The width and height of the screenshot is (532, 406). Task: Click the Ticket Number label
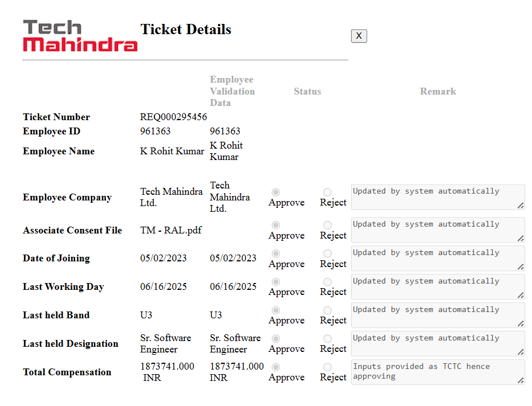[56, 117]
